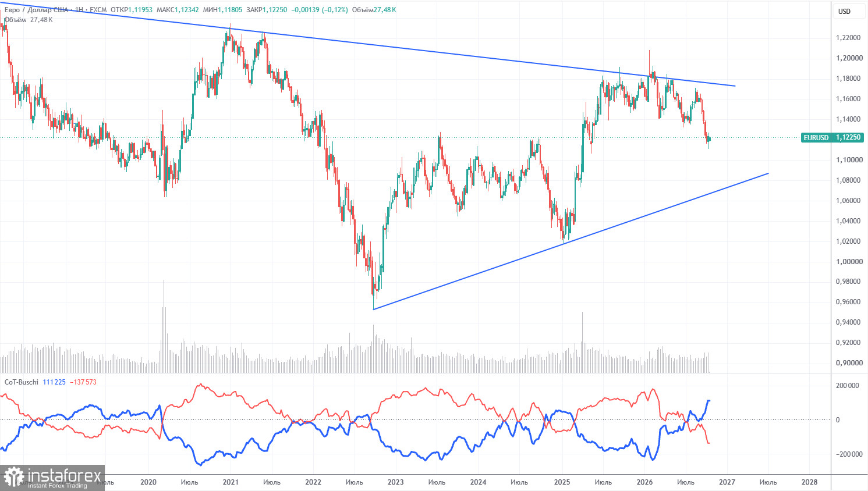
Task: Click the red CoT-Buschi value −137 573
Action: (x=83, y=382)
